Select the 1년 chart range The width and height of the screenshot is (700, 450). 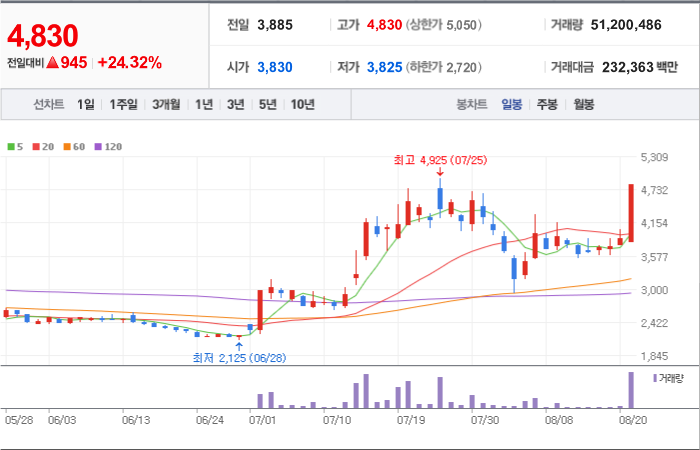click(204, 105)
